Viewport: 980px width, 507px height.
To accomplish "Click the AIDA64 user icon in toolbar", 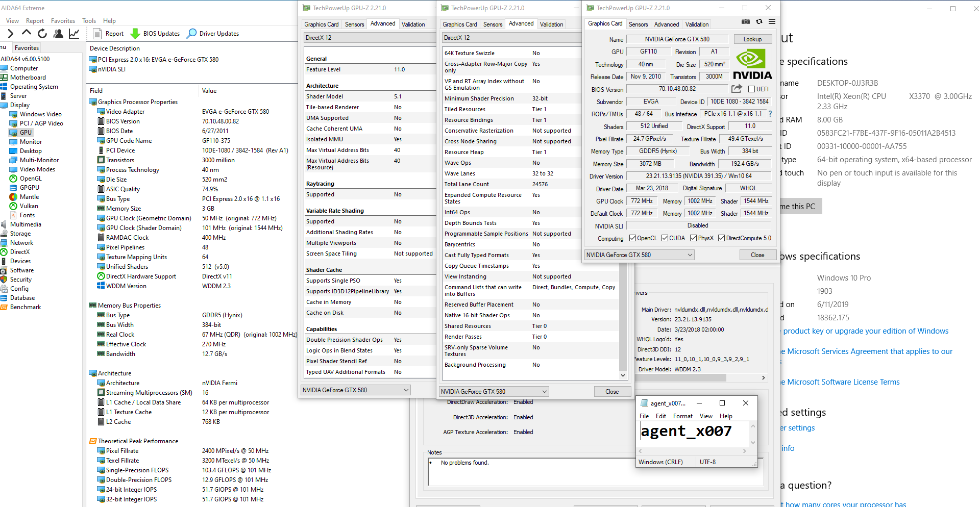I will pyautogui.click(x=59, y=34).
